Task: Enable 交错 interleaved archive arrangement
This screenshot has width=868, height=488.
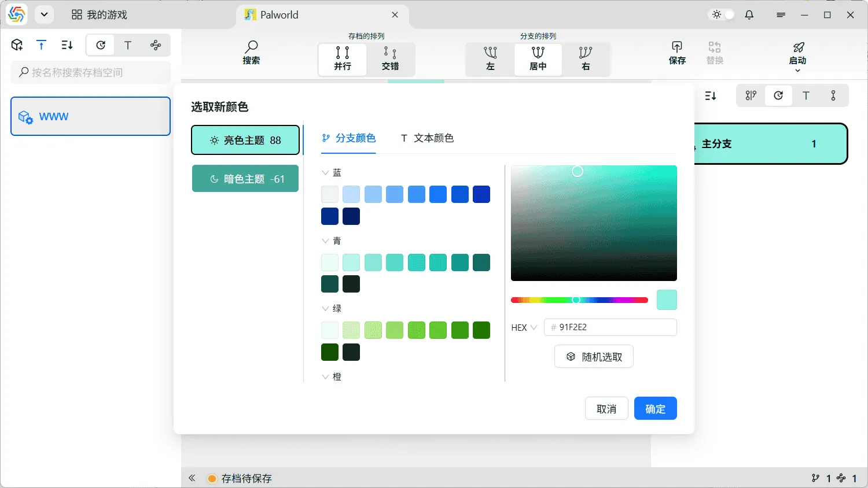Action: click(391, 59)
